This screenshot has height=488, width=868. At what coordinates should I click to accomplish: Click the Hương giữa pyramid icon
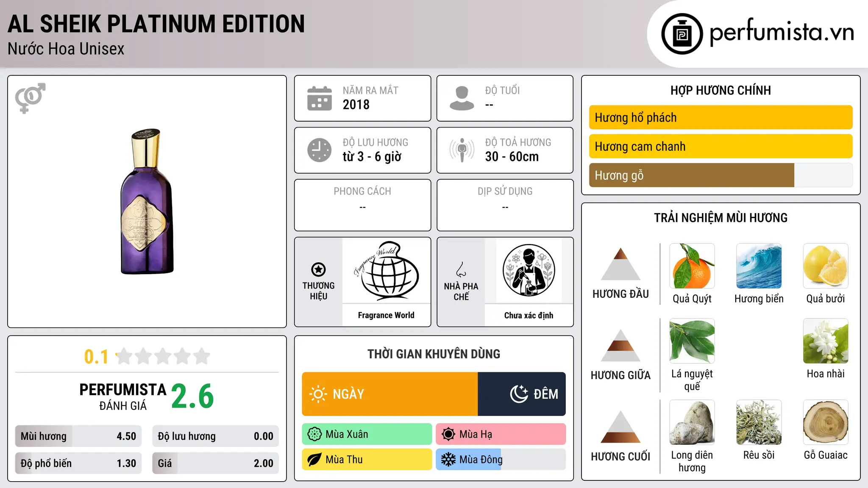(620, 345)
